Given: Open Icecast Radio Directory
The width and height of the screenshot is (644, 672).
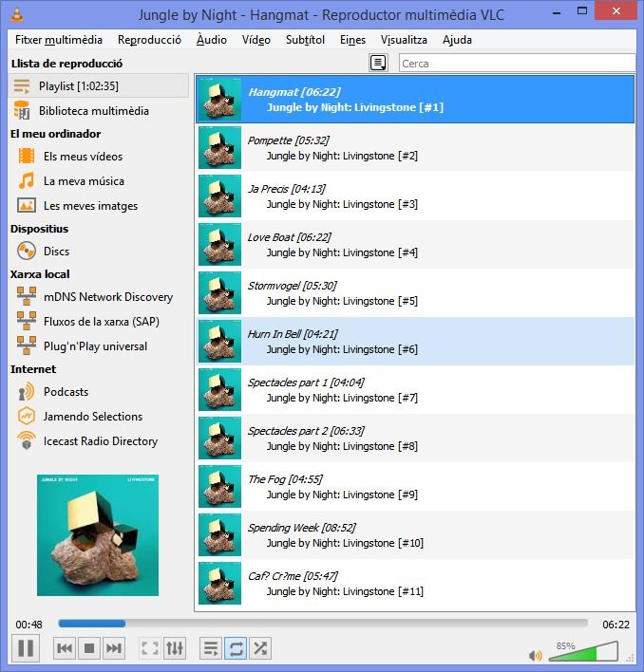Looking at the screenshot, I should tap(99, 441).
